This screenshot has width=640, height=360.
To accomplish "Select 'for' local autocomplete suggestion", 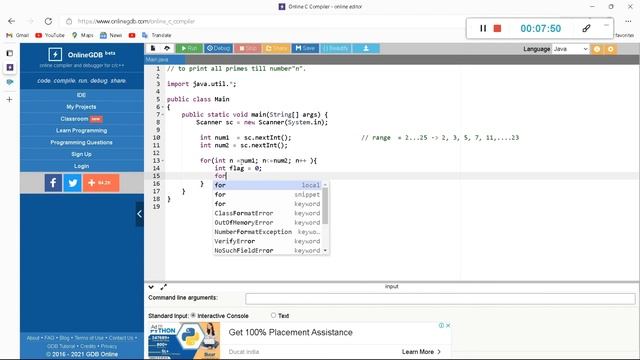I will pos(267,185).
